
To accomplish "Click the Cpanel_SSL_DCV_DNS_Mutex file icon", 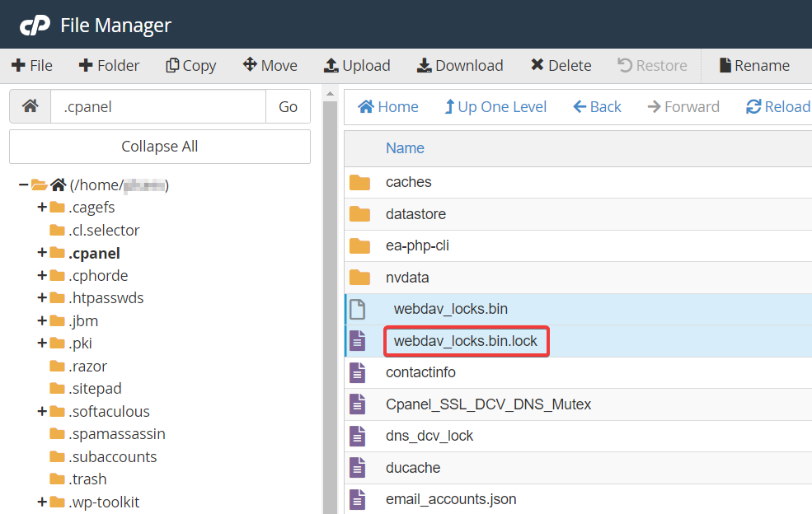I will [357, 404].
